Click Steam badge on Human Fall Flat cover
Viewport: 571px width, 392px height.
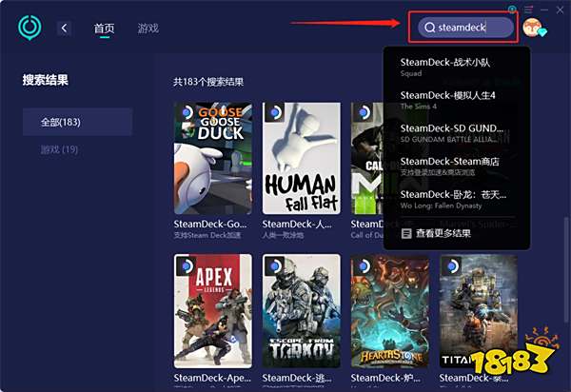tap(275, 112)
